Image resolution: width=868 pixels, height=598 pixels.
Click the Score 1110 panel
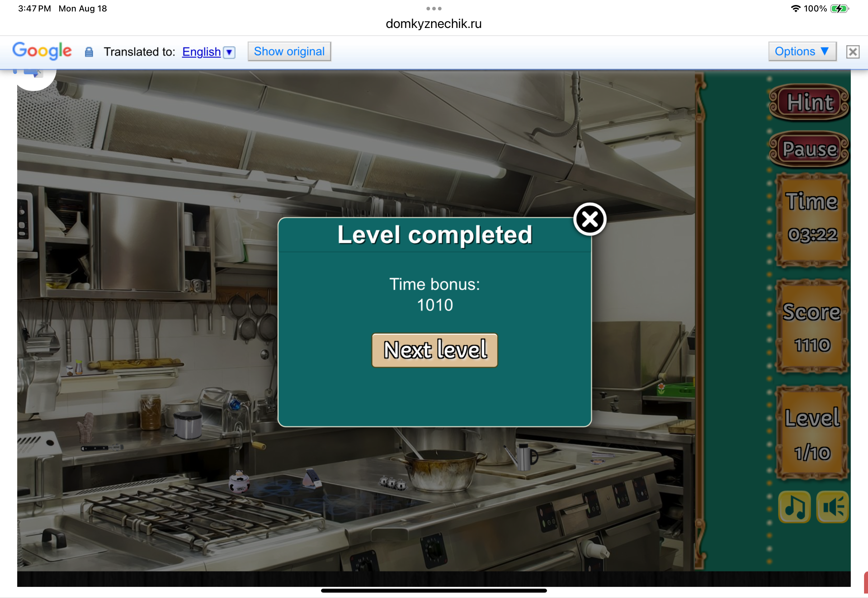[x=812, y=326]
